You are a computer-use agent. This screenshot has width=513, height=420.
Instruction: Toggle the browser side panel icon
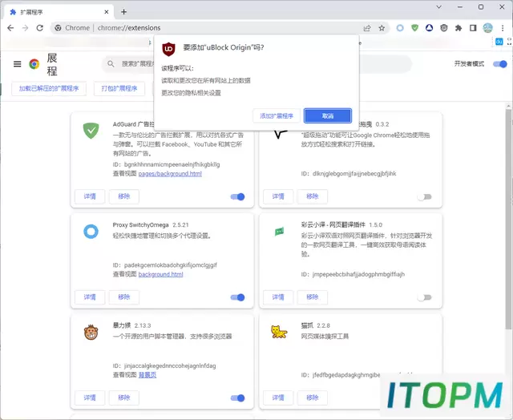click(x=473, y=28)
